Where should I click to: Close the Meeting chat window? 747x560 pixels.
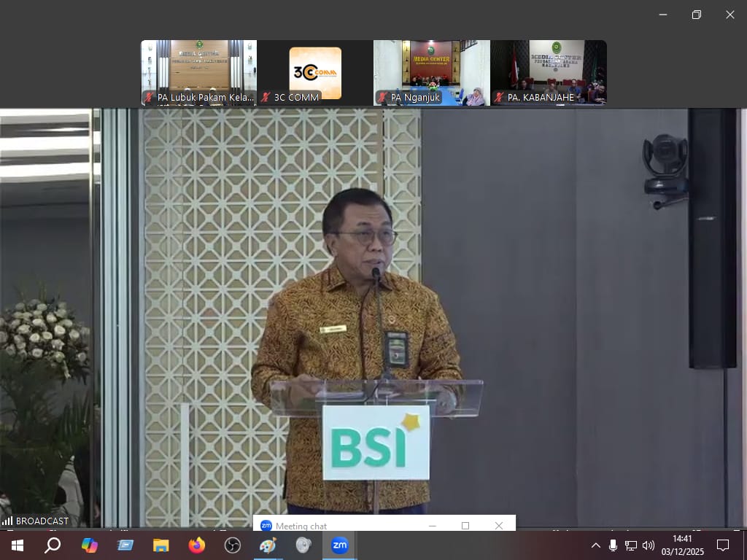point(499,526)
